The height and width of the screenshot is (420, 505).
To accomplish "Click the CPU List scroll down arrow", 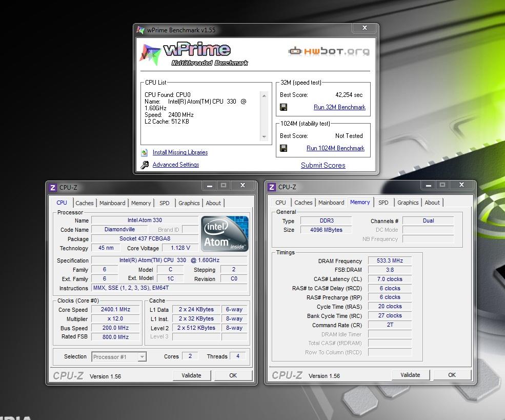I will [264, 137].
